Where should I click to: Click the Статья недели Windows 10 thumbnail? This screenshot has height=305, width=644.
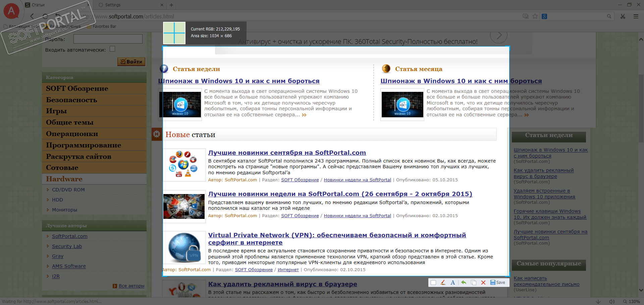click(180, 105)
